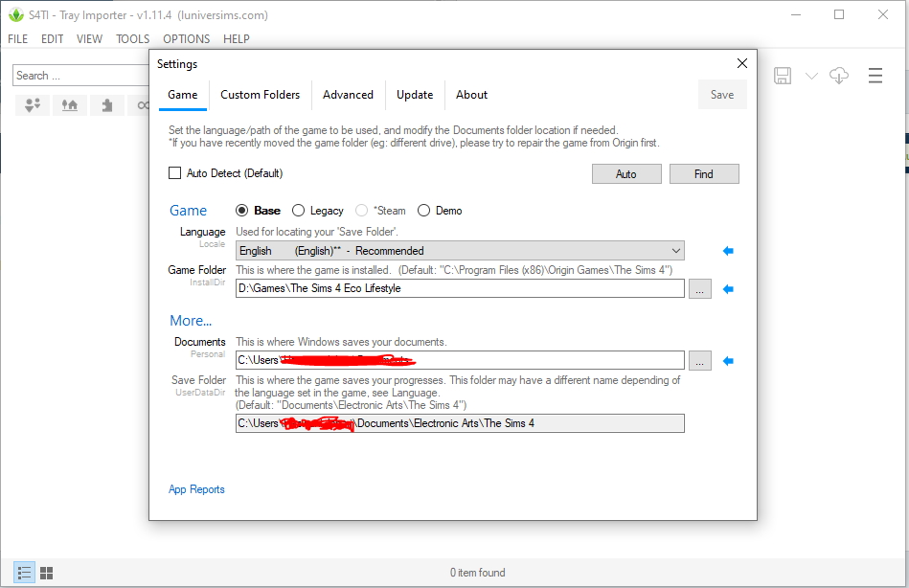Enable Auto Detect (Default) checkbox
The image size is (909, 588).
pyautogui.click(x=174, y=172)
